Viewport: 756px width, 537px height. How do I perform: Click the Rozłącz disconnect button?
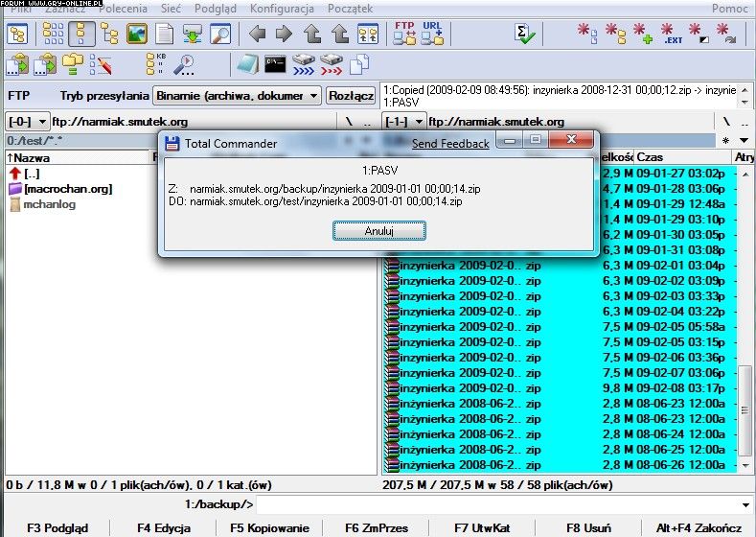[351, 96]
